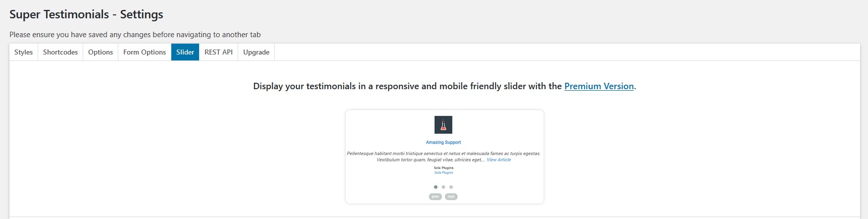Click the bold 'Sola Plugins' author name

[x=444, y=168]
